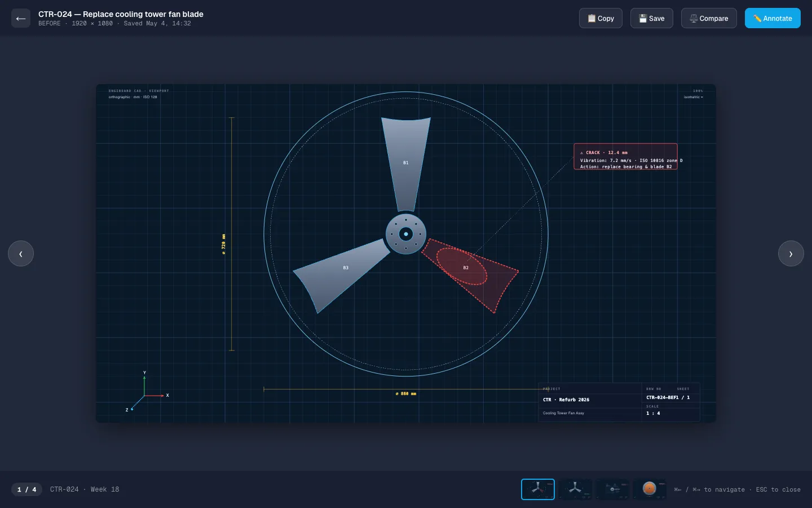Screen dimensions: 812x508
Task: Click the "orthographic · mm · ISO 128" viewport label
Action: coord(133,97)
